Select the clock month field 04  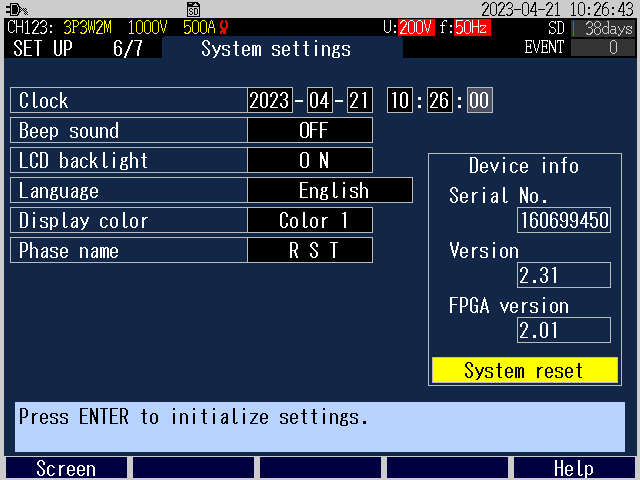pyautogui.click(x=320, y=100)
